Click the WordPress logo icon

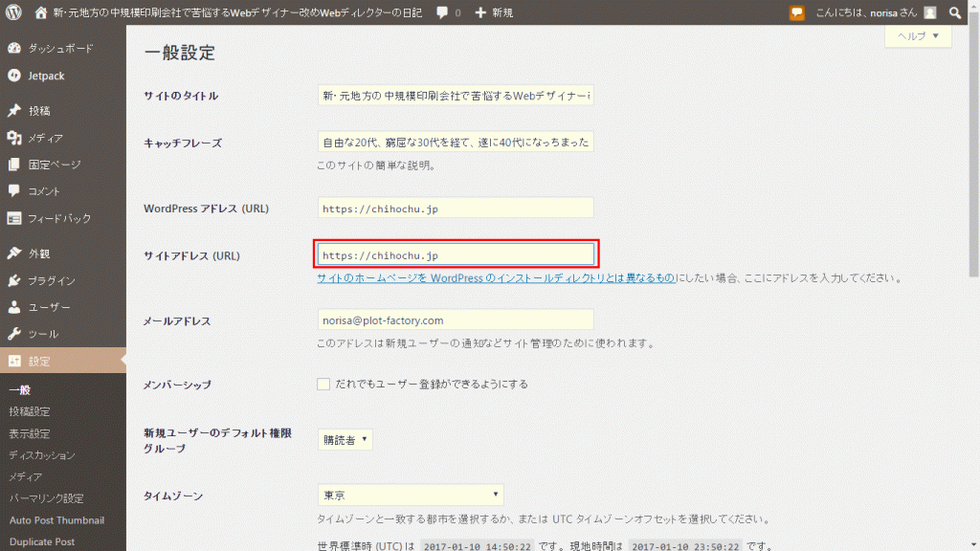tap(13, 12)
